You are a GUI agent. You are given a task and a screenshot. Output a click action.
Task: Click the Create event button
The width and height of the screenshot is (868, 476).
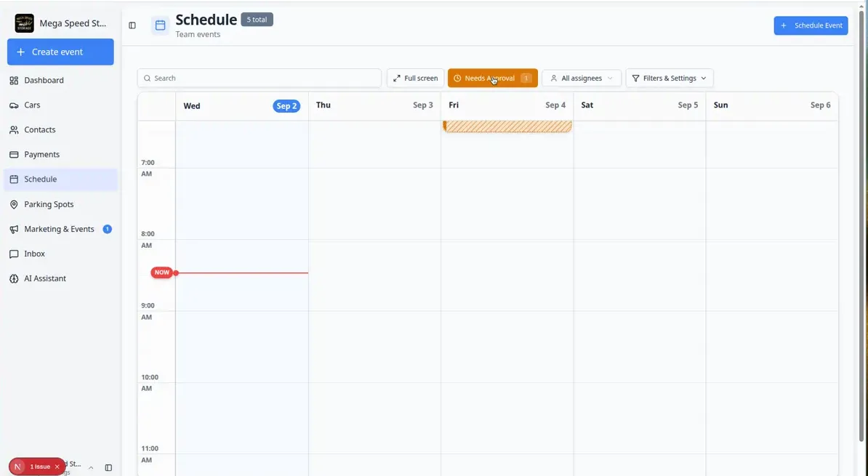[60, 52]
